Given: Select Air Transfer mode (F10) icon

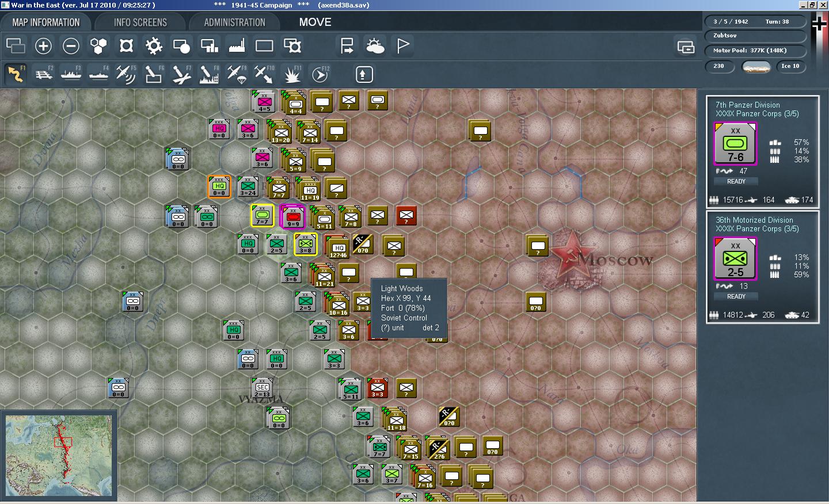Looking at the screenshot, I should pyautogui.click(x=264, y=74).
